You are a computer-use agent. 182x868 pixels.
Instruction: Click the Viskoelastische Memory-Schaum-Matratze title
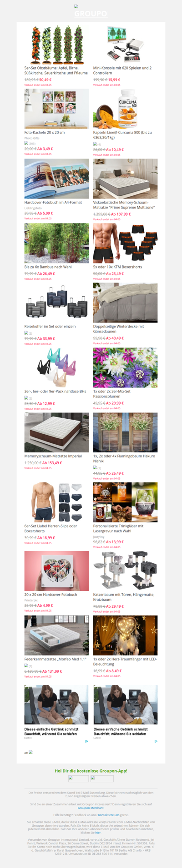click(124, 205)
